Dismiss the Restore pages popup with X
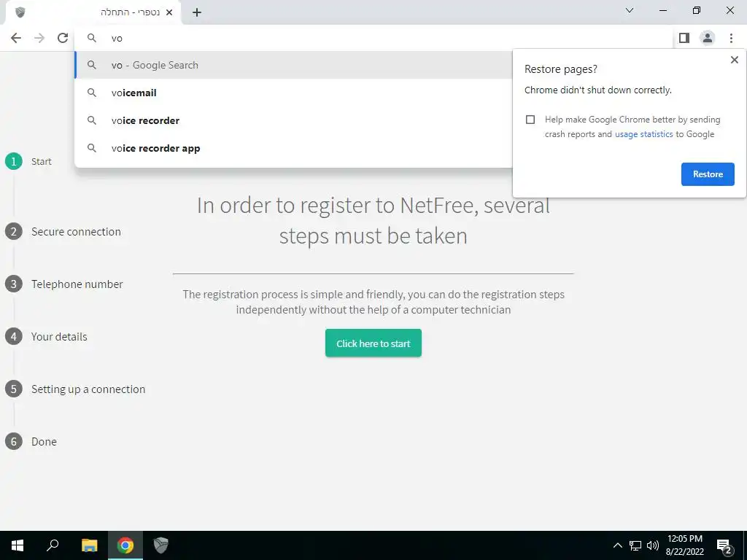 coord(734,60)
